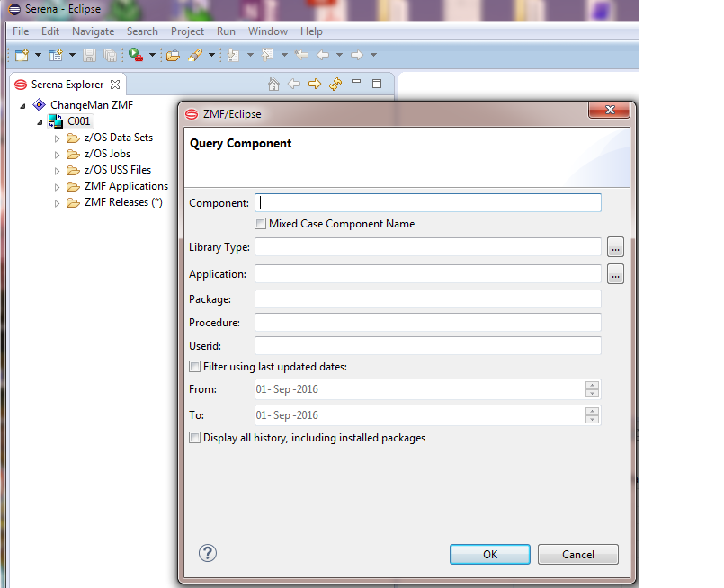
Task: Click the Userid input field
Action: coord(428,345)
